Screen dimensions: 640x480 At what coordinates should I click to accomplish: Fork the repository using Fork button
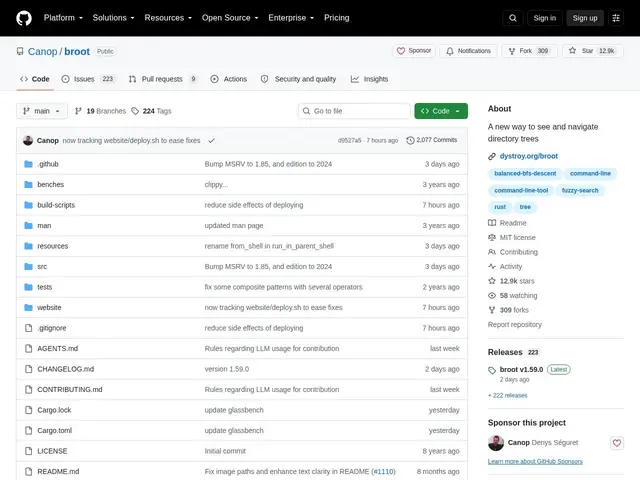tap(529, 51)
